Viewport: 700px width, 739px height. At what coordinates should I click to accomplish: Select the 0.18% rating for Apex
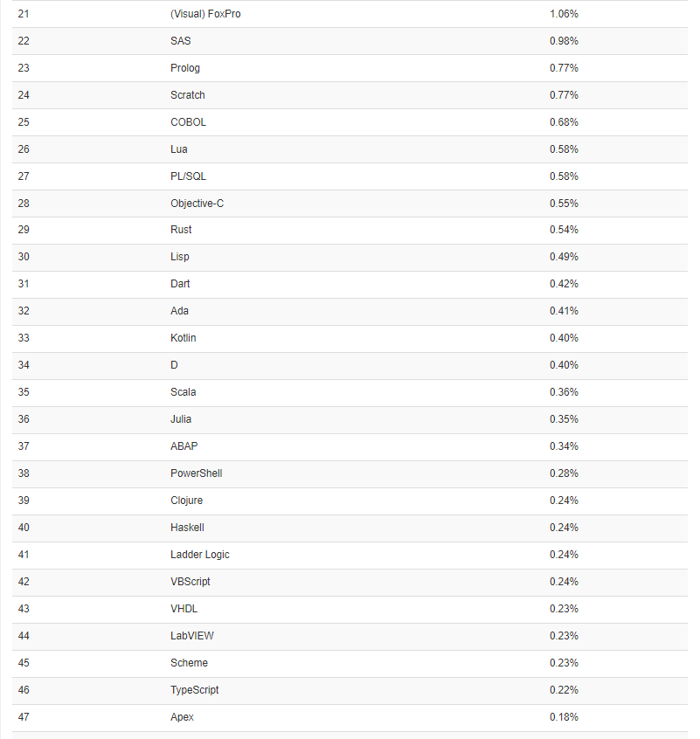(564, 717)
